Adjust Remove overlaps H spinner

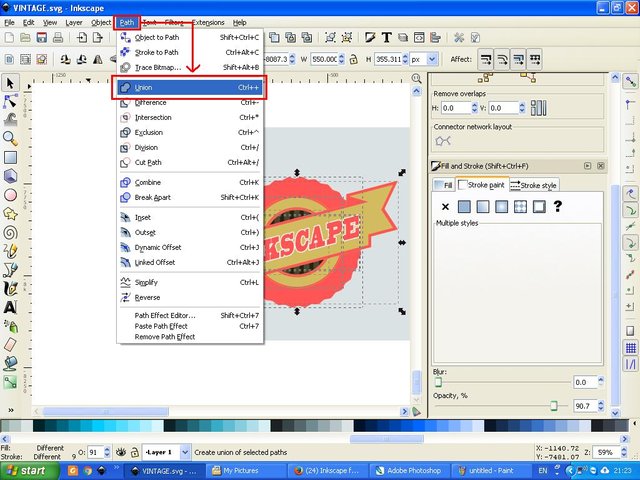pos(474,108)
